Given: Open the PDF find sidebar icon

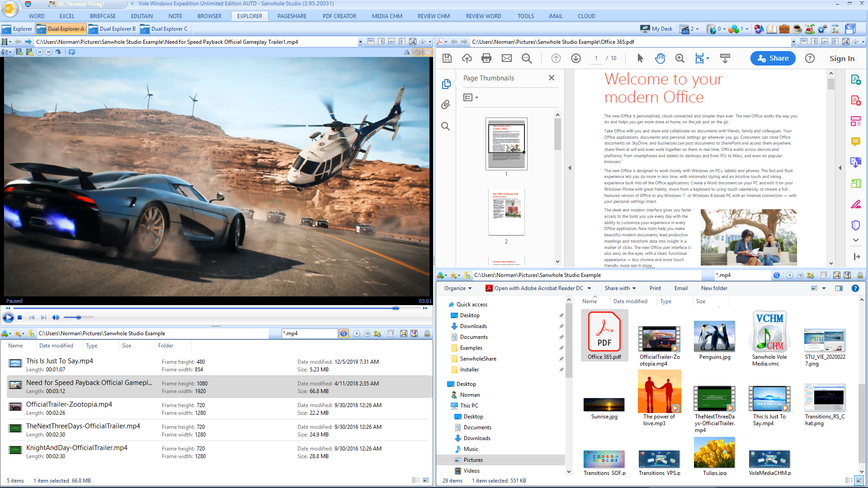Looking at the screenshot, I should [x=446, y=127].
